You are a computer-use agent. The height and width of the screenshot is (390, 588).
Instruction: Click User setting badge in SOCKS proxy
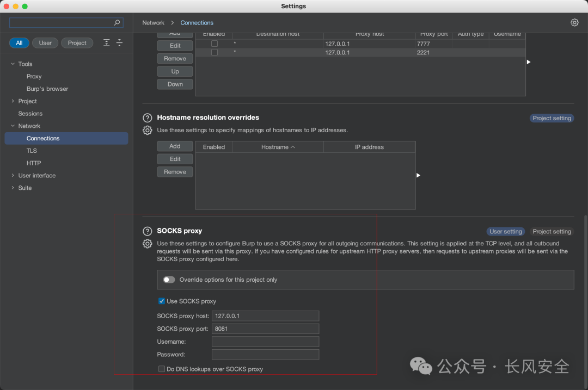(x=505, y=232)
